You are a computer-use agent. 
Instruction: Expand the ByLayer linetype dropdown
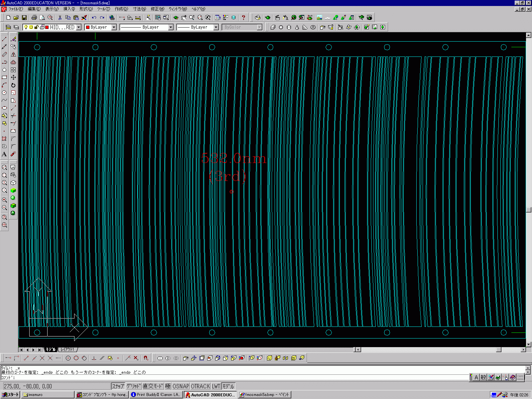click(171, 27)
